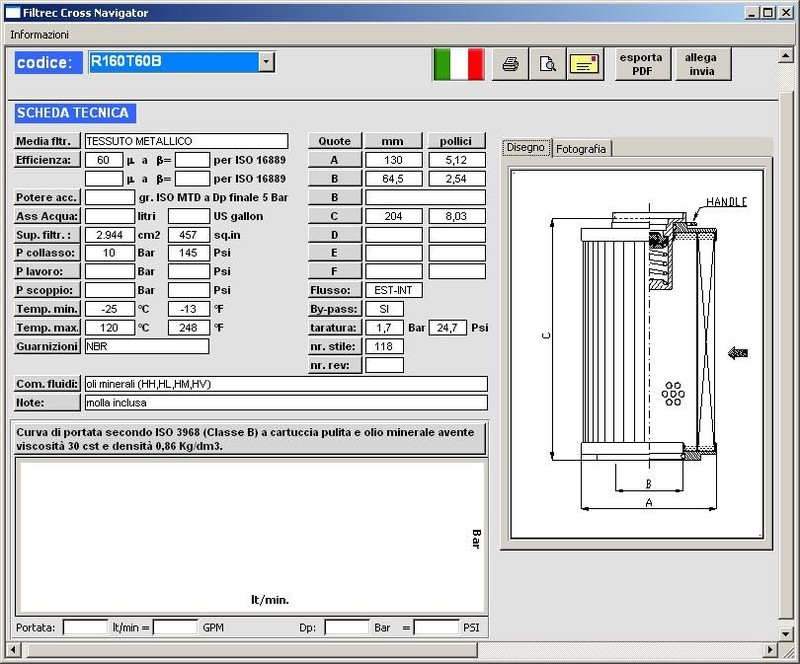800x664 pixels.
Task: Click the Efficienza button
Action: coord(46,160)
